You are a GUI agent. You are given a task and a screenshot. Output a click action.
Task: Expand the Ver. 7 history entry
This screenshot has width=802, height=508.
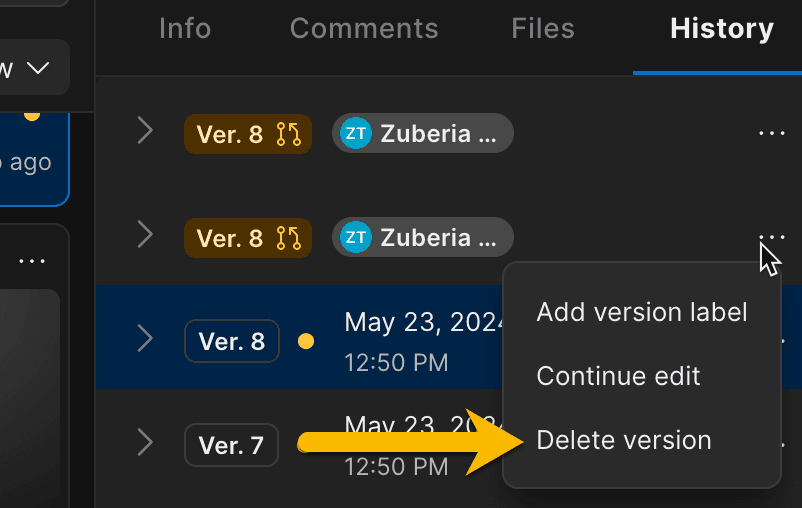pyautogui.click(x=145, y=442)
